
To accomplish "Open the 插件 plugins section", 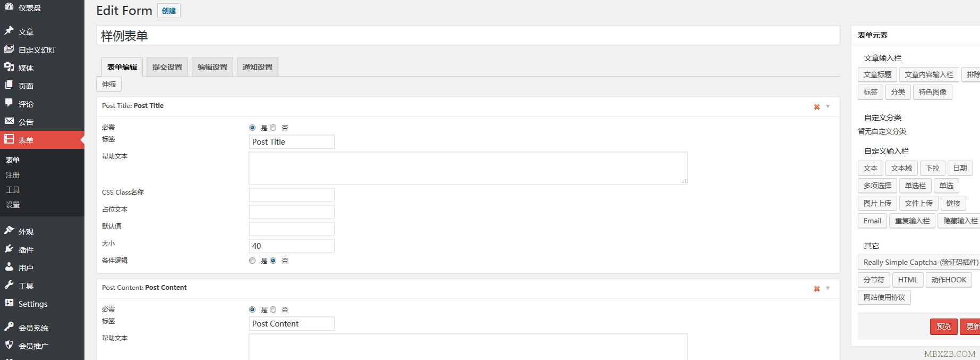I will [24, 249].
